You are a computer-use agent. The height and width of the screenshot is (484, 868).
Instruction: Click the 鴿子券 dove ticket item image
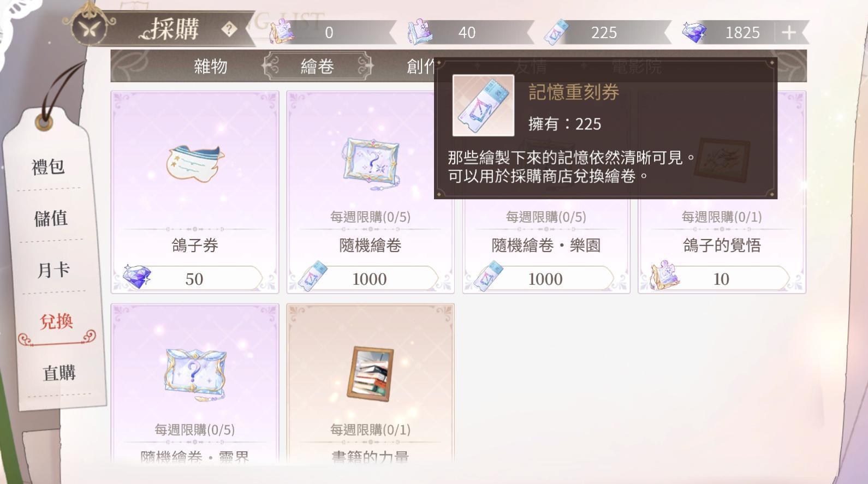tap(195, 163)
